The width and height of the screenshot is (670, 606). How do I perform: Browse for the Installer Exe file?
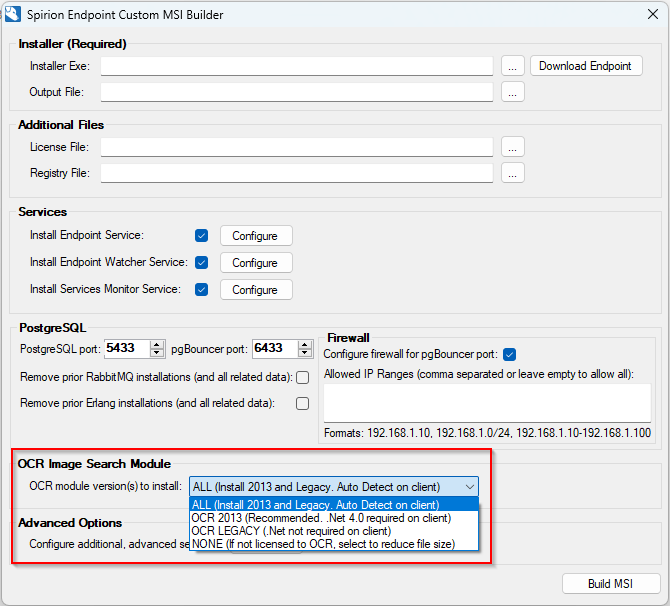pyautogui.click(x=512, y=66)
